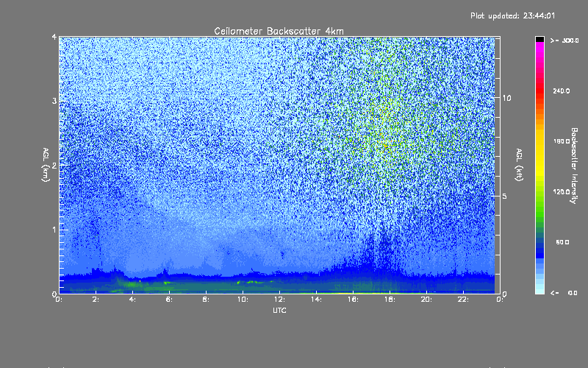
Task: Click the '>= 300.0' colorbar top value
Action: coord(564,40)
